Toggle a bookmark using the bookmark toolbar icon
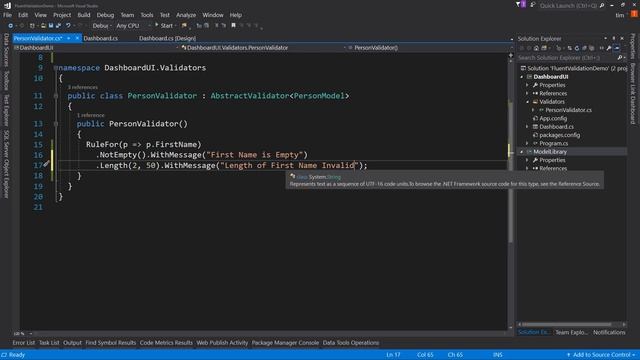The width and height of the screenshot is (640, 360). 233,26
